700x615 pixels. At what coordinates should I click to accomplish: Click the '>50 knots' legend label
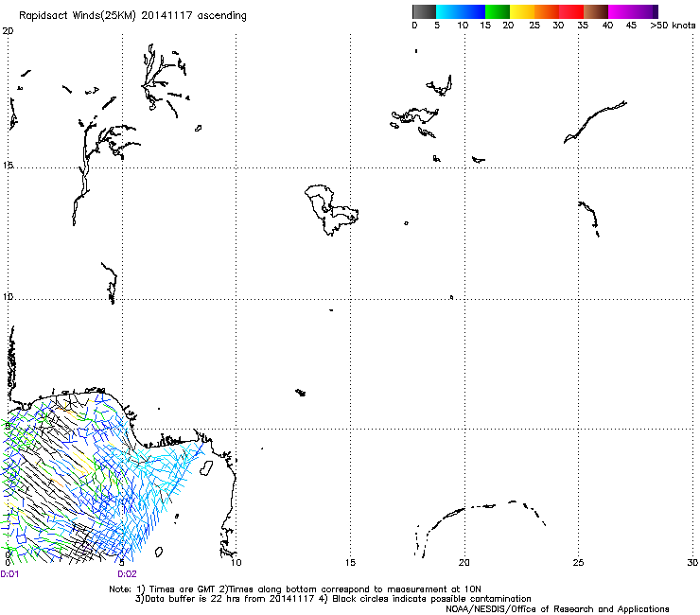(x=673, y=26)
